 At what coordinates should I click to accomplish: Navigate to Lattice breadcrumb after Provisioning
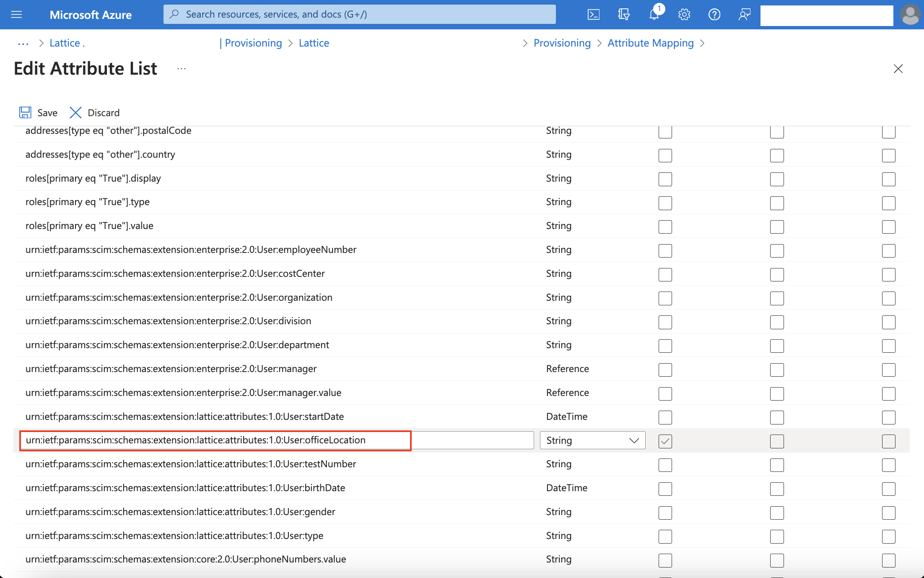pyautogui.click(x=314, y=43)
